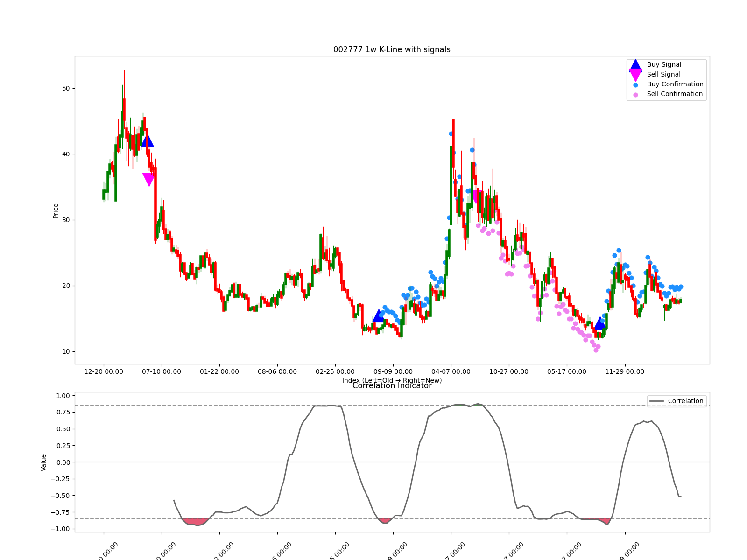Viewport: 747px width, 560px height.
Task: Click price axis tick '50'
Action: point(66,88)
